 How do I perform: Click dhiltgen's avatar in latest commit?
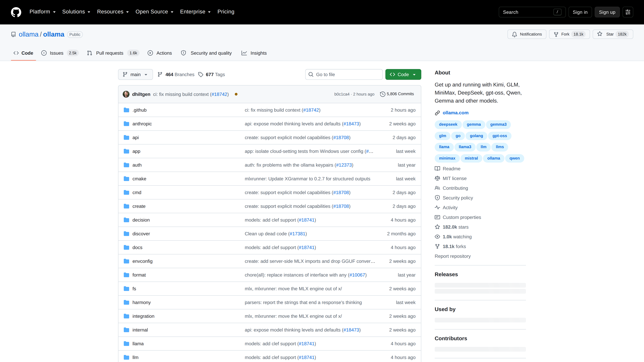(126, 94)
